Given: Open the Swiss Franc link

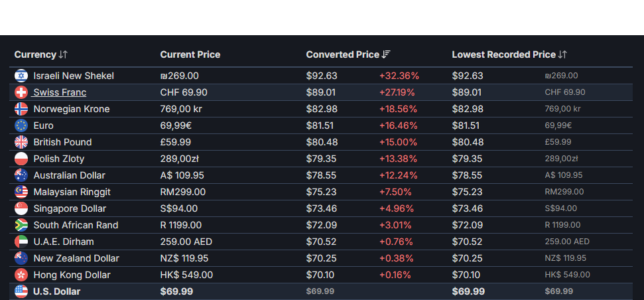Looking at the screenshot, I should click(x=59, y=92).
